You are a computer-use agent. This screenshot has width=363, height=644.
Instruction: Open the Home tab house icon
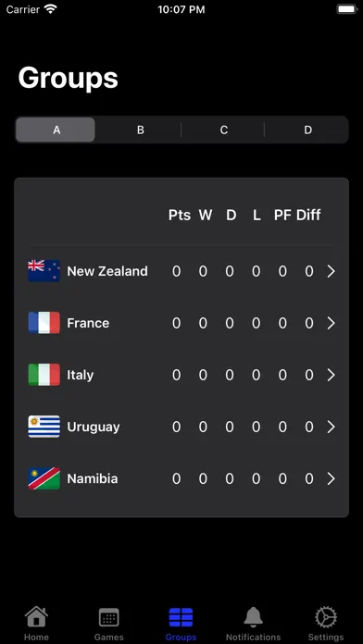pyautogui.click(x=36, y=616)
